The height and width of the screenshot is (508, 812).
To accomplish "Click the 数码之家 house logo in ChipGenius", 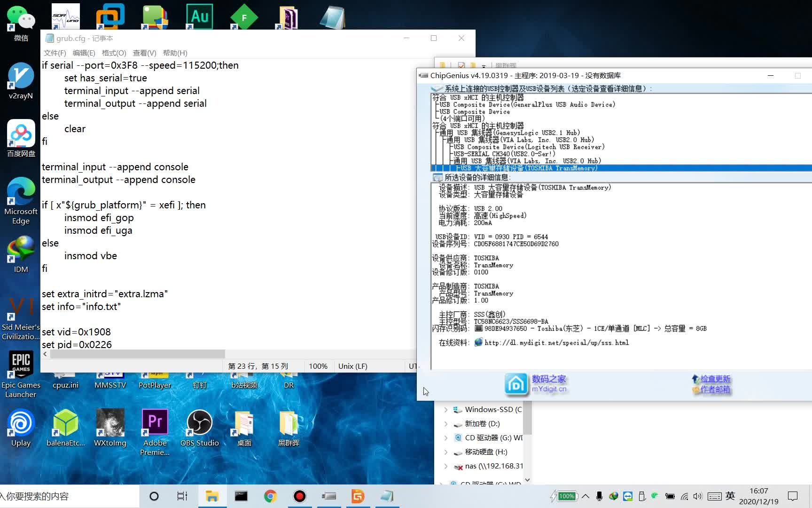I will 516,384.
